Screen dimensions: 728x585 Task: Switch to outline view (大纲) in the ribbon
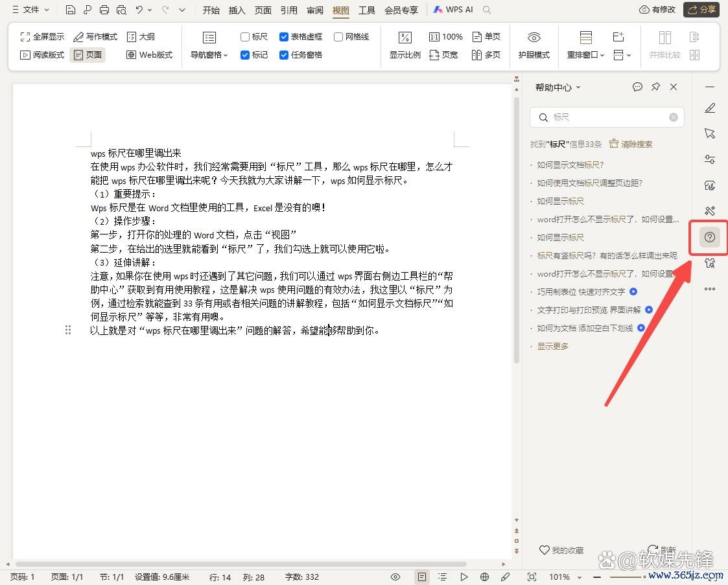[x=141, y=37]
